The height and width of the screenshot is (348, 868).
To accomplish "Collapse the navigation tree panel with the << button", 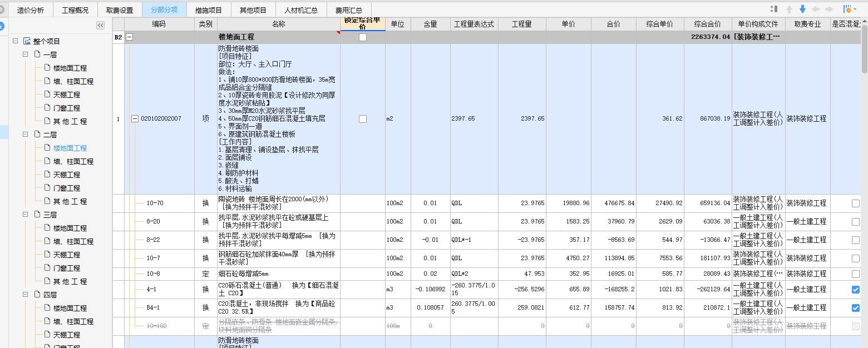I will (100, 25).
